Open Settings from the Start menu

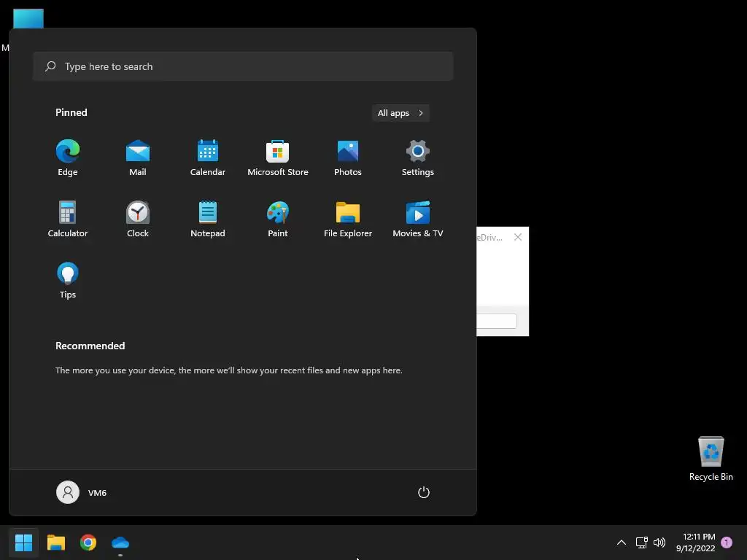(418, 158)
